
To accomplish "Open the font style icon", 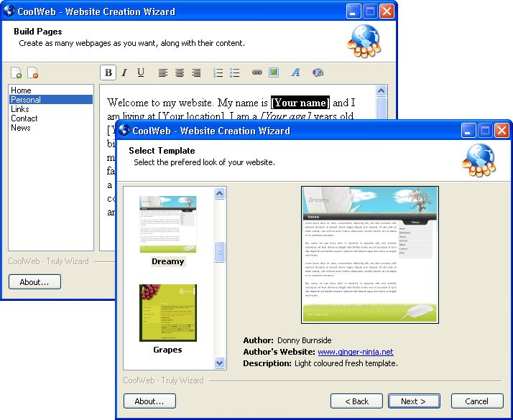I will 295,73.
